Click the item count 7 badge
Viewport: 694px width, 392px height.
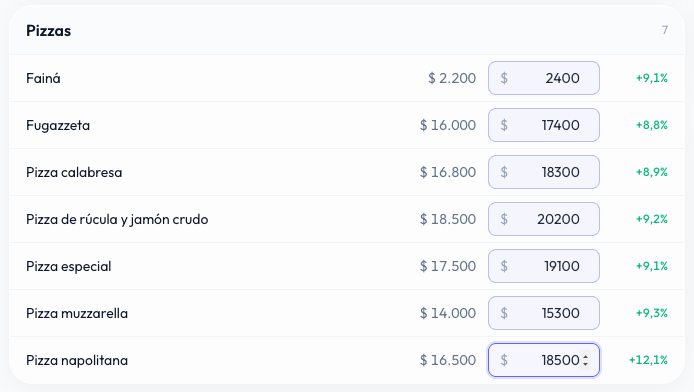coord(664,30)
